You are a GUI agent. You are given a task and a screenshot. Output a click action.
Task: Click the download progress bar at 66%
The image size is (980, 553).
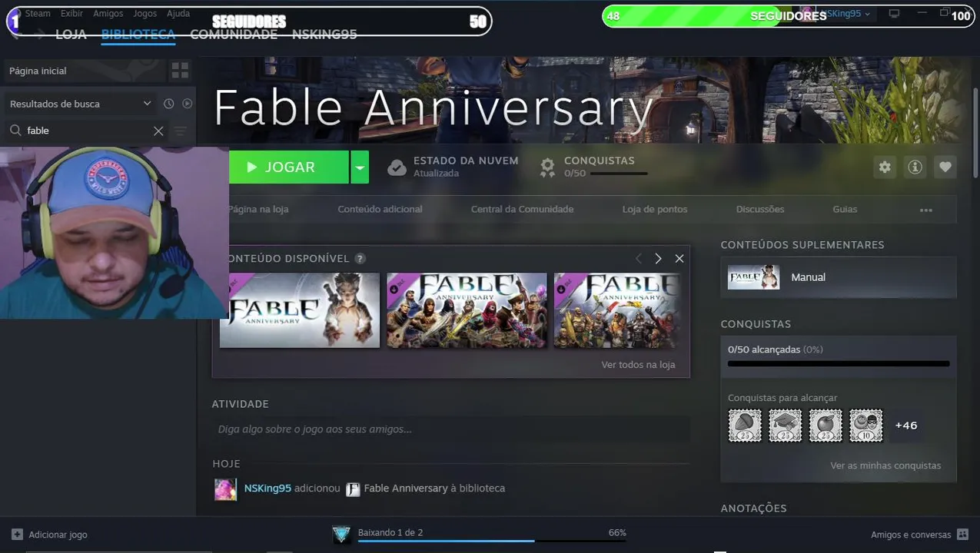tap(492, 541)
